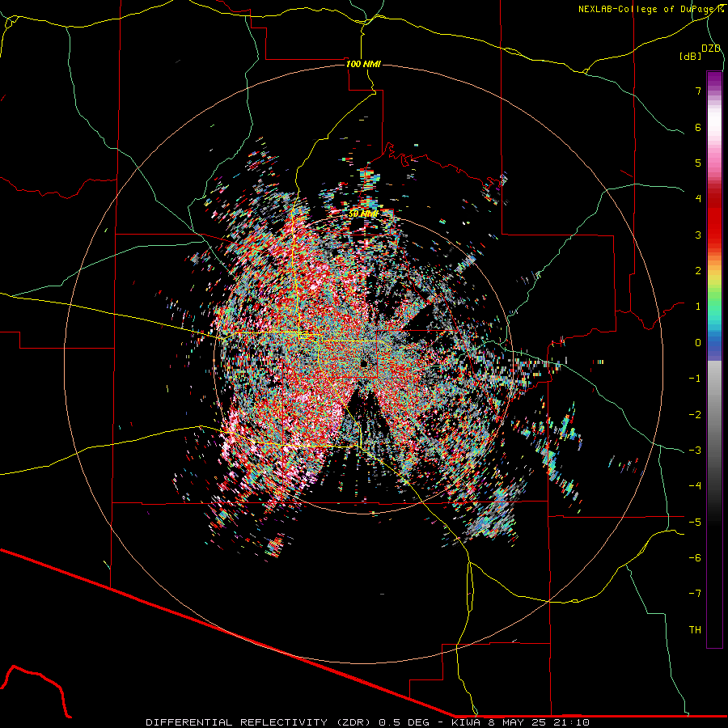Click the -1 dB scale label

point(695,379)
